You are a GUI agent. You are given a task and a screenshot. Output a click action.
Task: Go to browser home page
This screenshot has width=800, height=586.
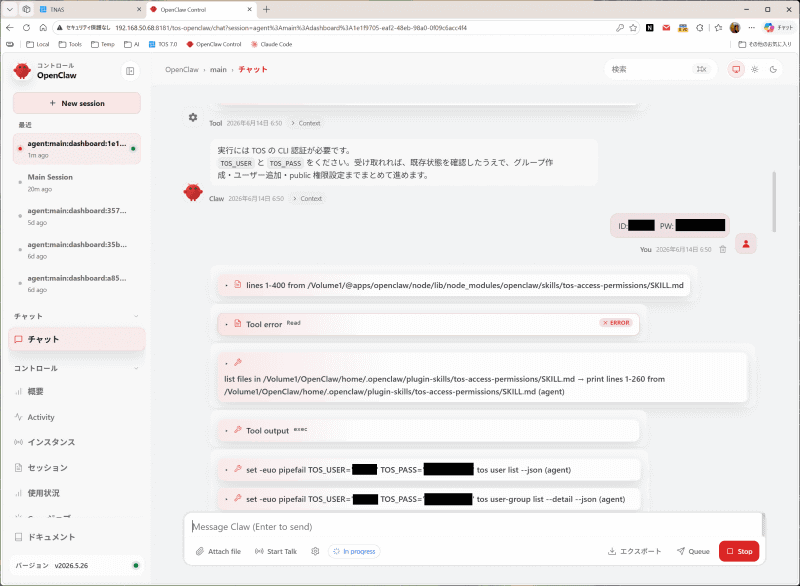tap(43, 28)
